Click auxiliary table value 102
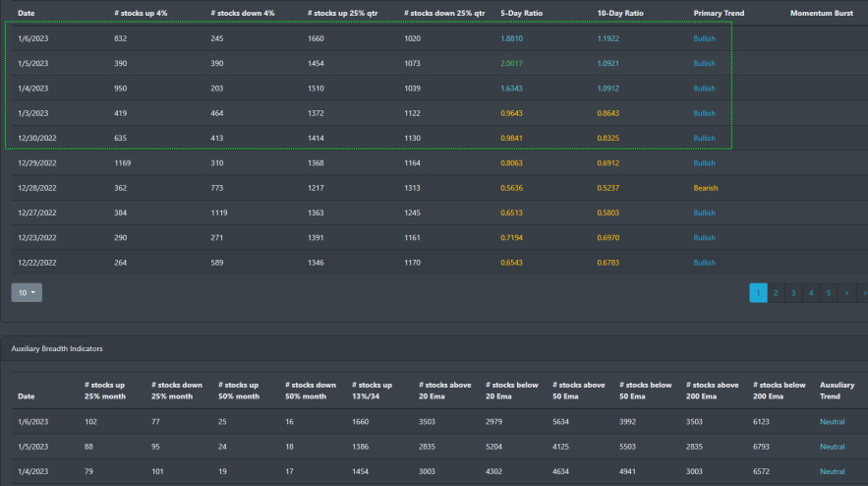 click(90, 422)
